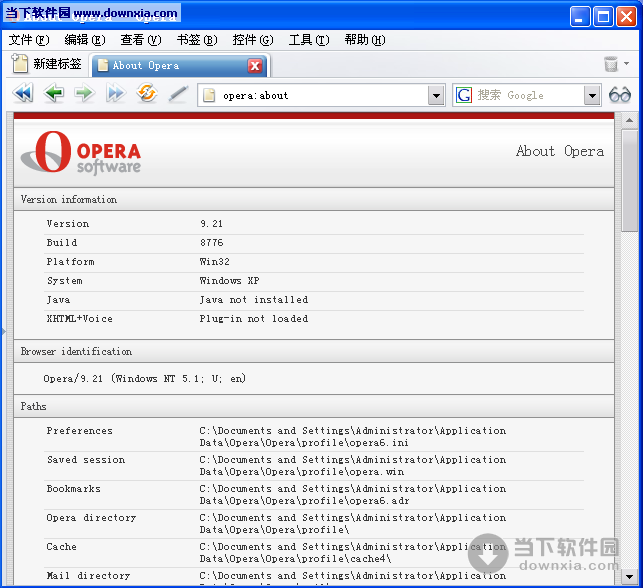Screen dimensions: 643x588
Task: Open the closed tabs trash can icon
Action: [x=611, y=64]
